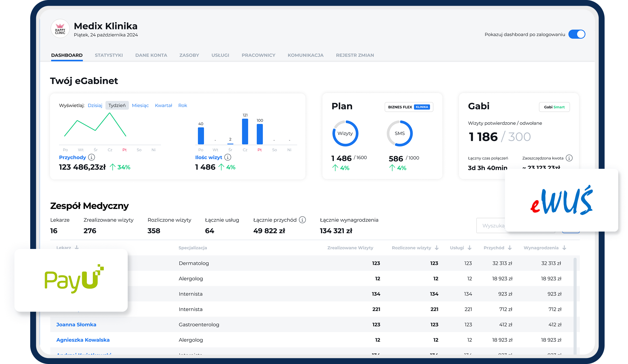Screen dimensions: 628x364
Task: Click the eWUŚ logo card
Action: tap(561, 200)
